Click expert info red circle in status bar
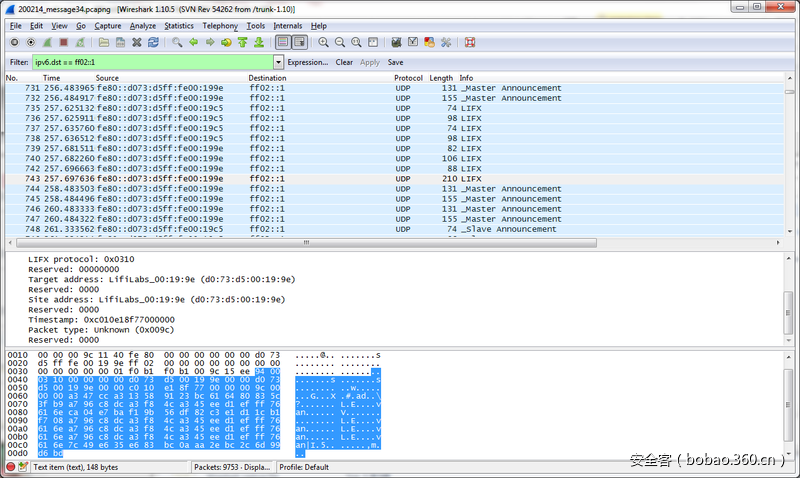 [x=11, y=467]
